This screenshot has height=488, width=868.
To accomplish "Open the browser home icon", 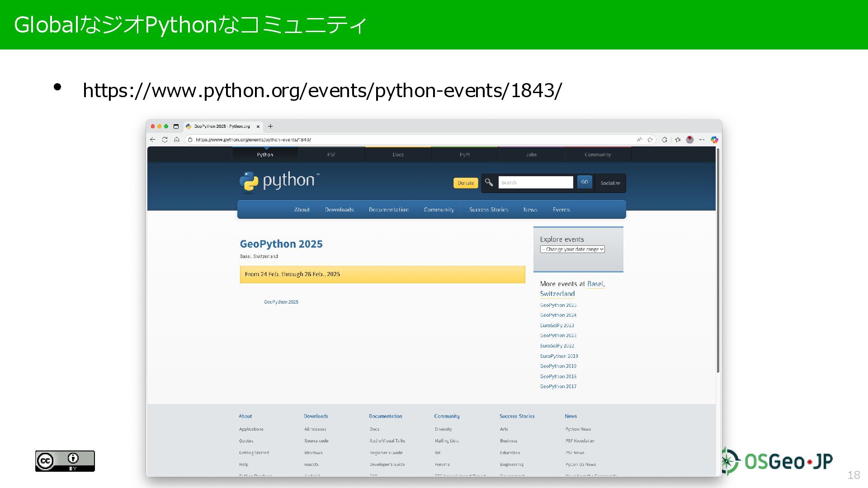I will click(177, 140).
